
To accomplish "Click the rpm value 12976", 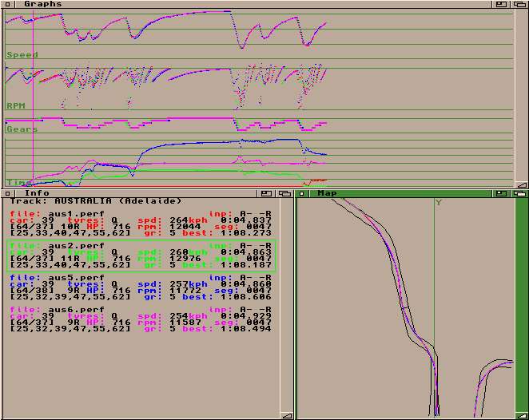I will (x=185, y=259).
